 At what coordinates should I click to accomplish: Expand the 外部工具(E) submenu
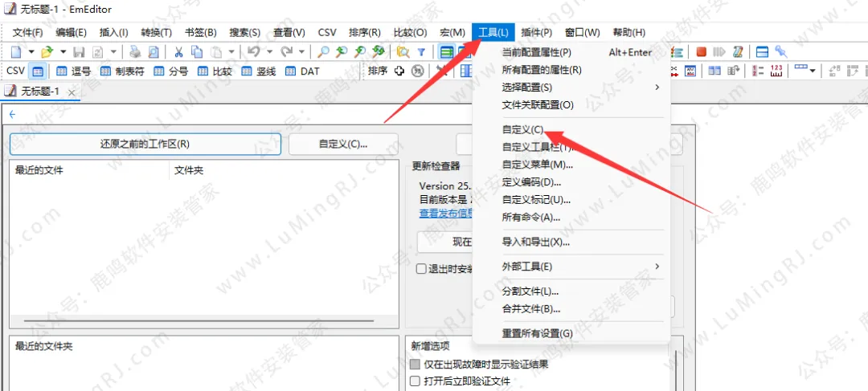(x=657, y=267)
